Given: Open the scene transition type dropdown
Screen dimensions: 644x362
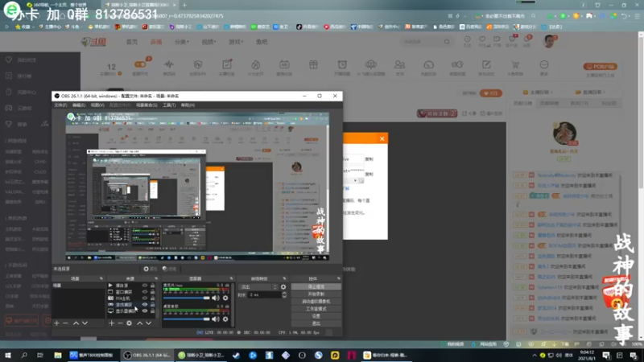Looking at the screenshot, I should (x=258, y=287).
